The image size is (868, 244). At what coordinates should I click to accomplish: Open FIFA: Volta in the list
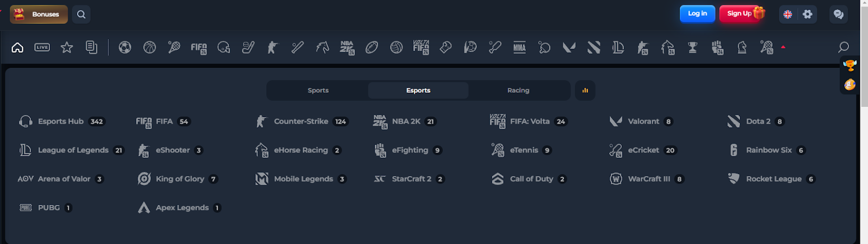tap(529, 121)
